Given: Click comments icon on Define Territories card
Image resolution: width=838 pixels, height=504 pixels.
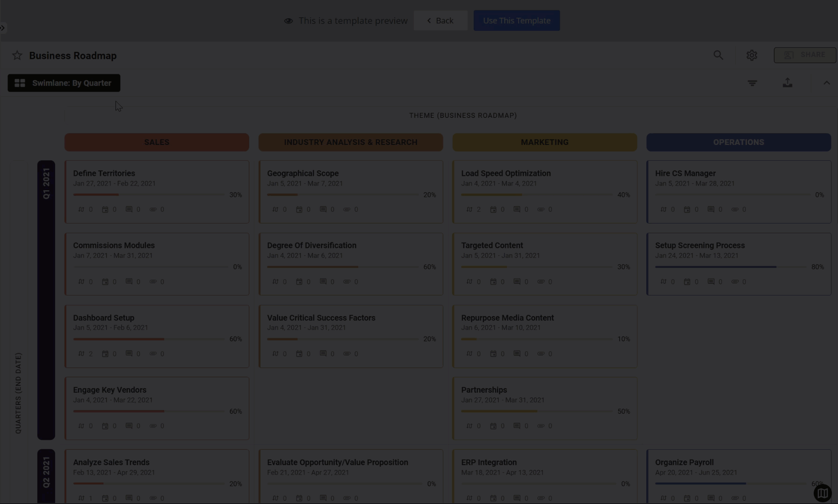Looking at the screenshot, I should tap(129, 209).
